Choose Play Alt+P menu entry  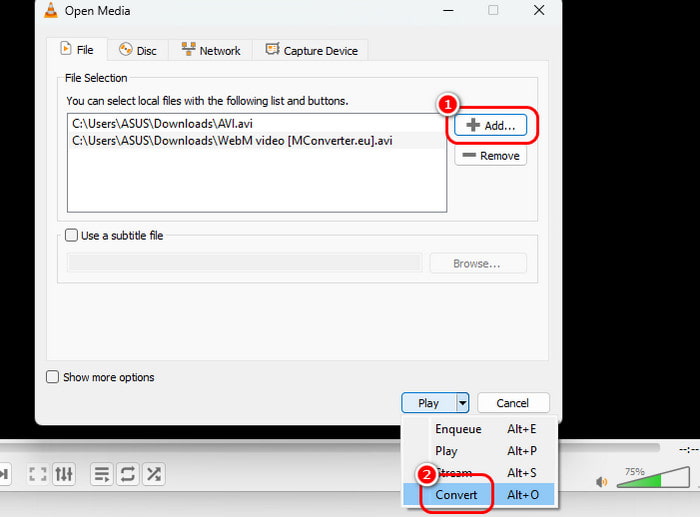(x=479, y=450)
